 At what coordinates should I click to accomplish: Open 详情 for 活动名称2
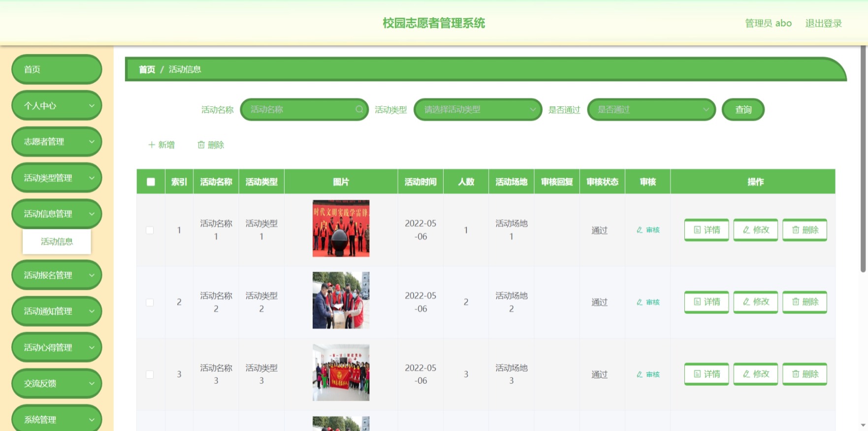click(707, 302)
